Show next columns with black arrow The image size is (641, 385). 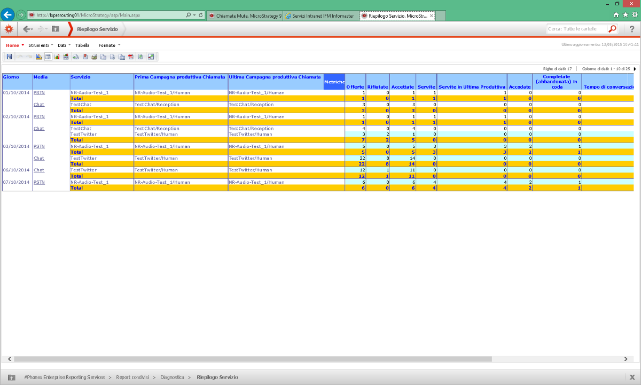634,69
